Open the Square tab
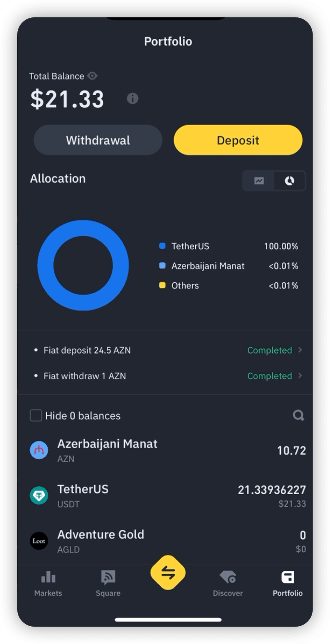Viewport: 330px width, 644px height. (x=108, y=583)
